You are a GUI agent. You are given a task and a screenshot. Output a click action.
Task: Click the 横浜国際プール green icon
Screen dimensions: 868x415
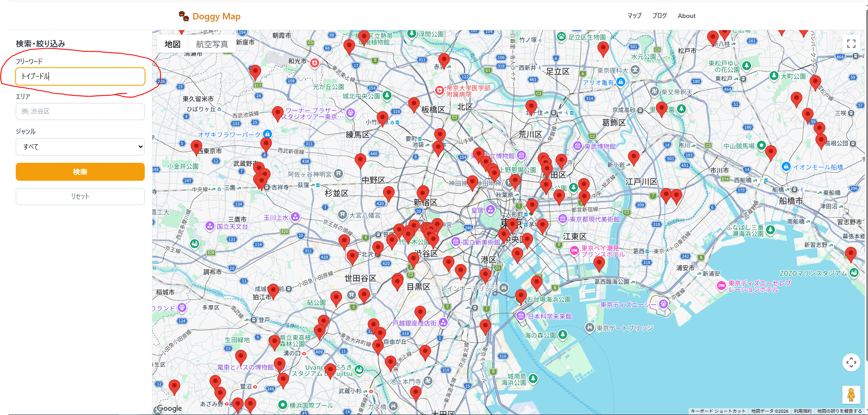point(283,405)
